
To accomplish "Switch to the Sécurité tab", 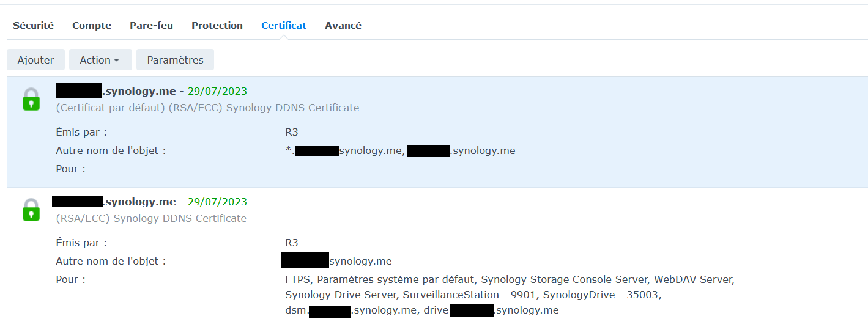I will click(33, 26).
